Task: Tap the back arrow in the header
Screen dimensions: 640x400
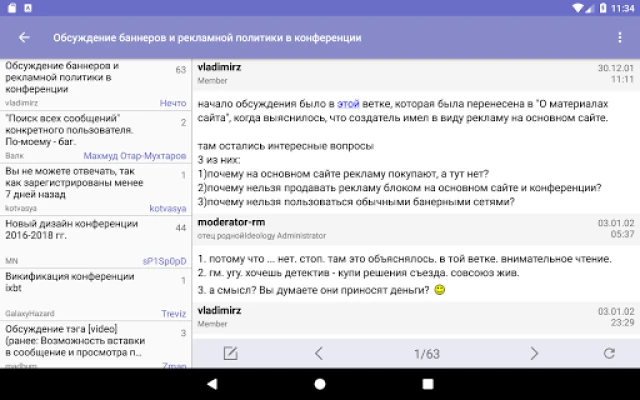Action: tap(24, 38)
